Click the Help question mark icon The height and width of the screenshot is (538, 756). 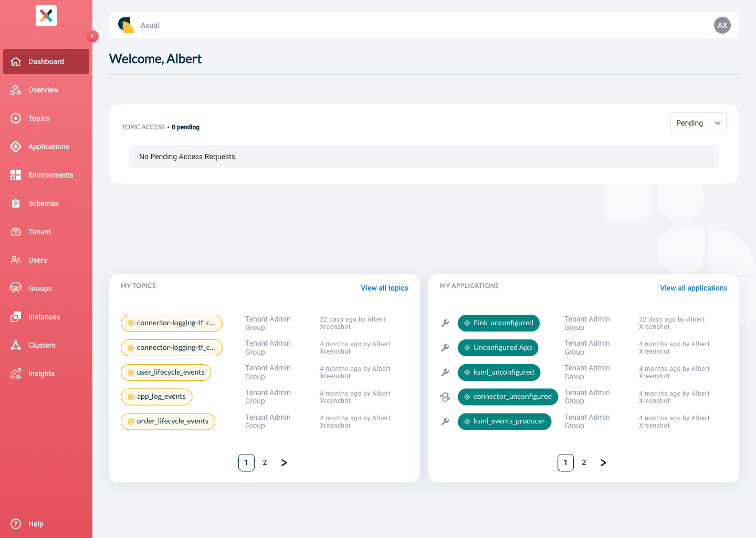[x=16, y=524]
